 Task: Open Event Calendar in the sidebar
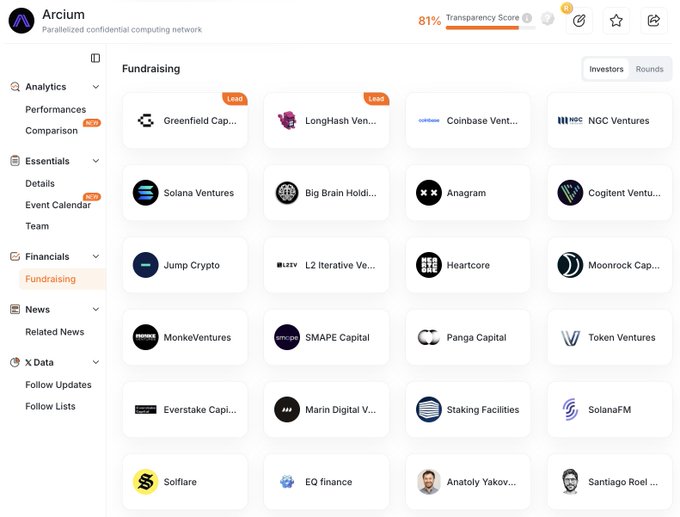coord(58,205)
